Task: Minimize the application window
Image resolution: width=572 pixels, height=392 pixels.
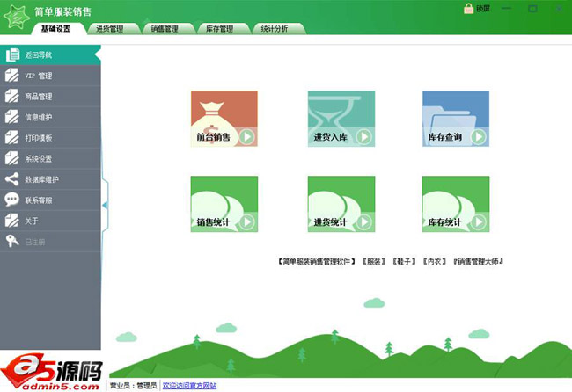Action: (x=506, y=9)
